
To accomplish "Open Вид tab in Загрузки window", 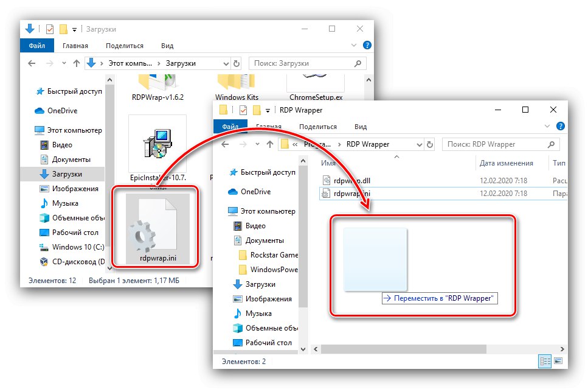I will tap(167, 46).
